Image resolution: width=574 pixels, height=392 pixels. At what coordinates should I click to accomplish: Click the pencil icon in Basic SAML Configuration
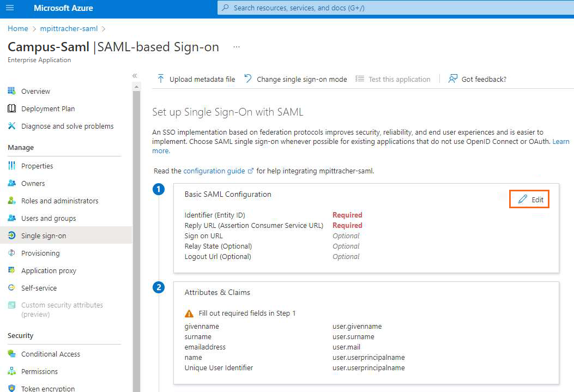coord(522,199)
